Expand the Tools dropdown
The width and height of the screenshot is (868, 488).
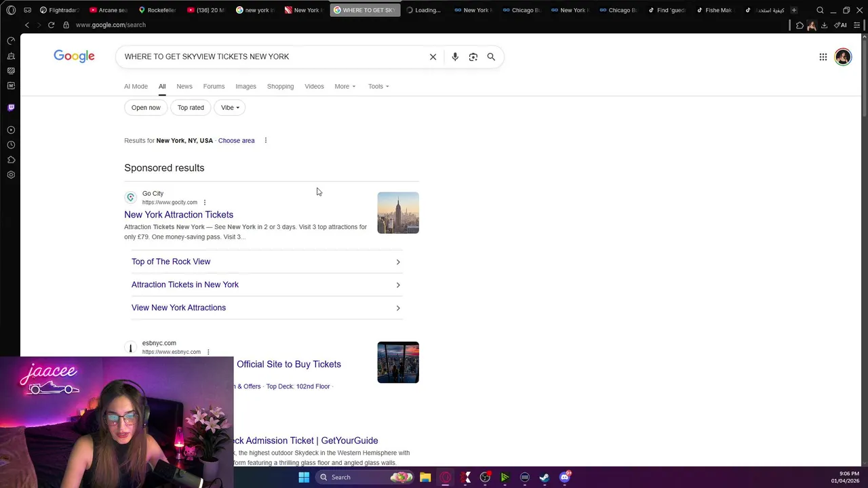pos(378,86)
